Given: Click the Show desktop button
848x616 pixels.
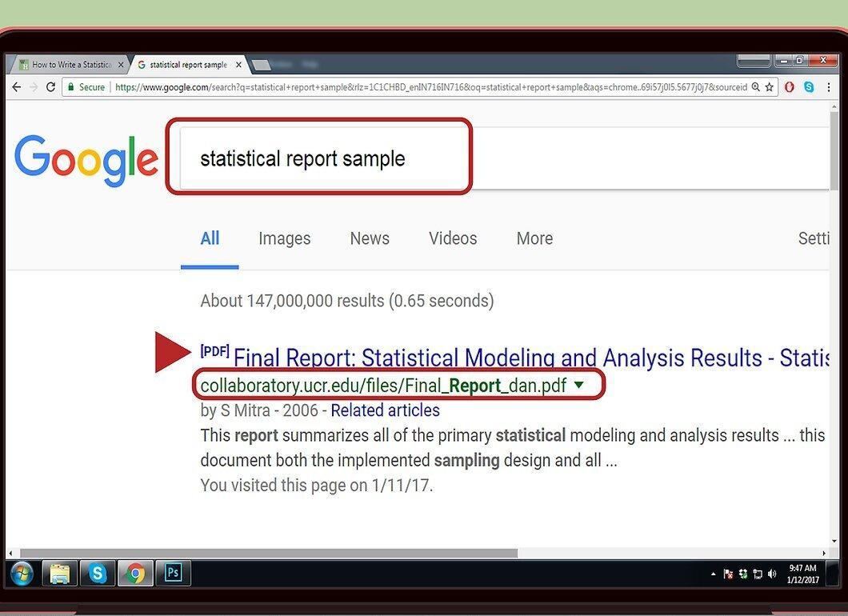Looking at the screenshot, I should click(x=833, y=574).
